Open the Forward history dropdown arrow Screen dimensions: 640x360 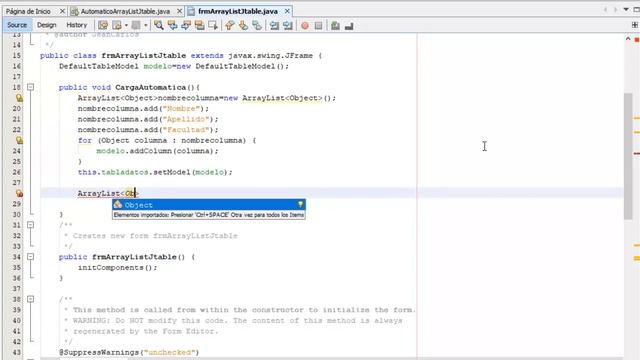pos(145,25)
